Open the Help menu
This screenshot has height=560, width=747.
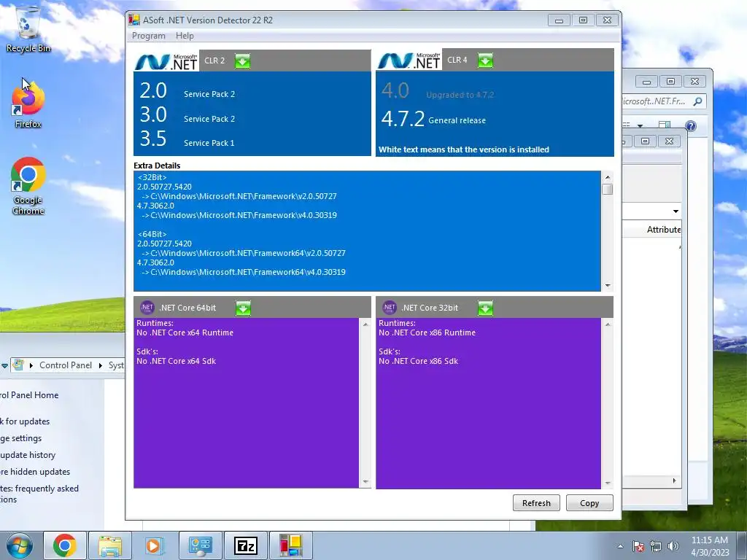185,36
